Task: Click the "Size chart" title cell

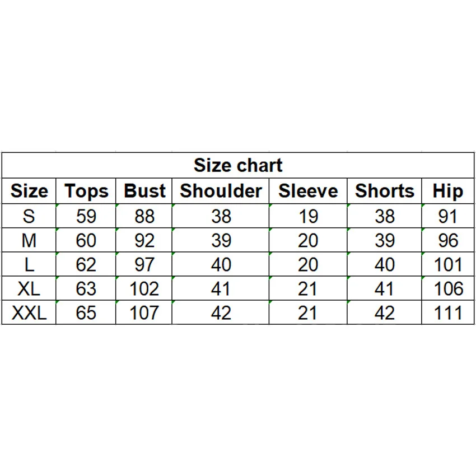Action: (x=238, y=165)
